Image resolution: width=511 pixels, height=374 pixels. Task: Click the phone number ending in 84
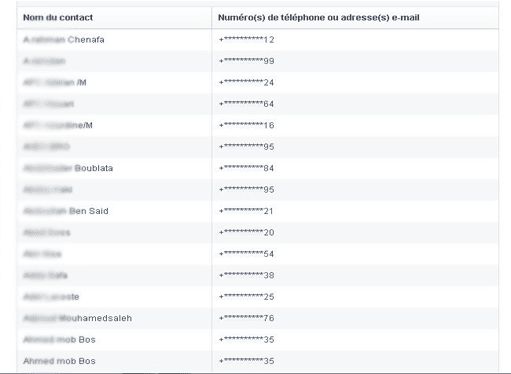(x=247, y=168)
